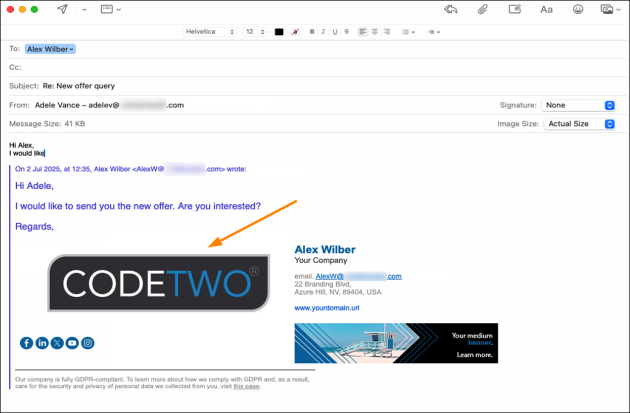Open the list style dropdown
The image size is (630, 413).
click(x=408, y=32)
